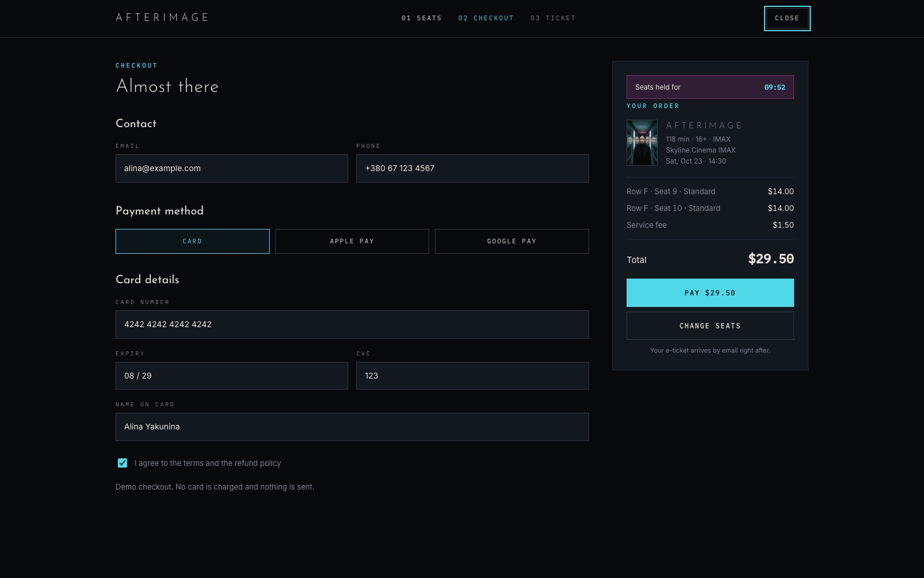Click the 'Card details' heading
924x578 pixels.
pos(147,280)
